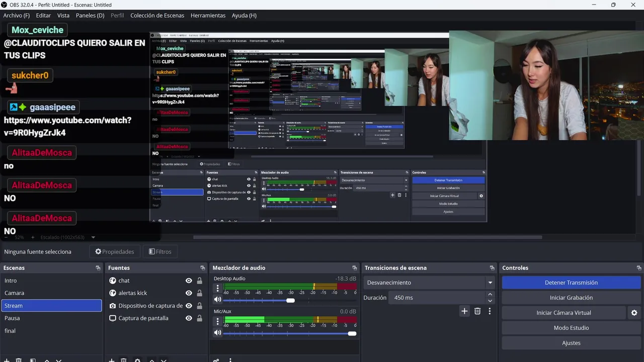The height and width of the screenshot is (362, 644).
Task: Enable Modo Estudio
Action: pyautogui.click(x=571, y=328)
